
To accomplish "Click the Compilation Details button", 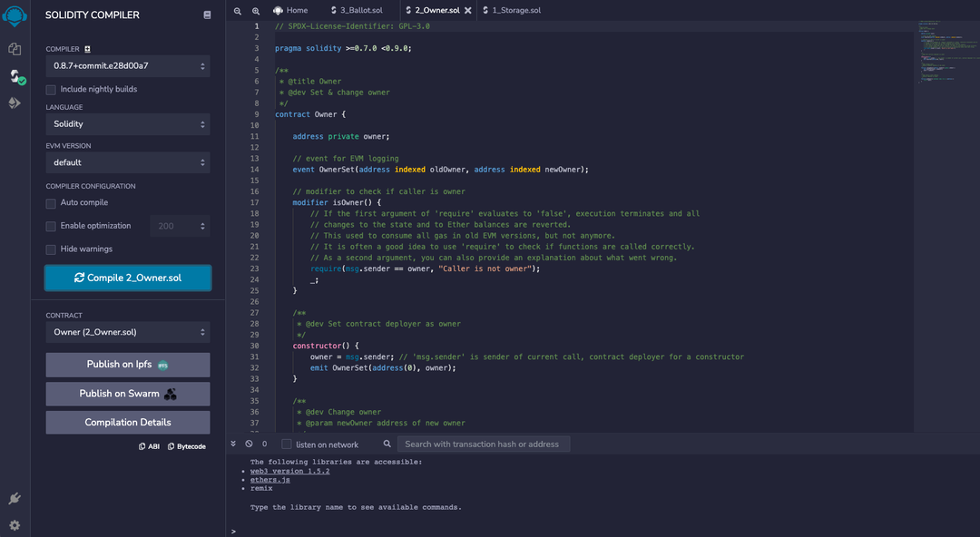I will point(128,423).
